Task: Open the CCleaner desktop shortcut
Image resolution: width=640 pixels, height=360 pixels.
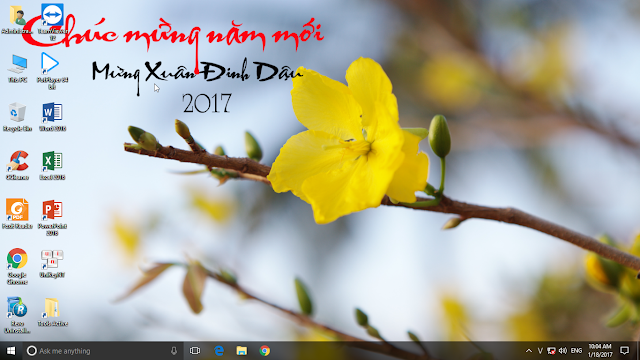Action: [17, 166]
